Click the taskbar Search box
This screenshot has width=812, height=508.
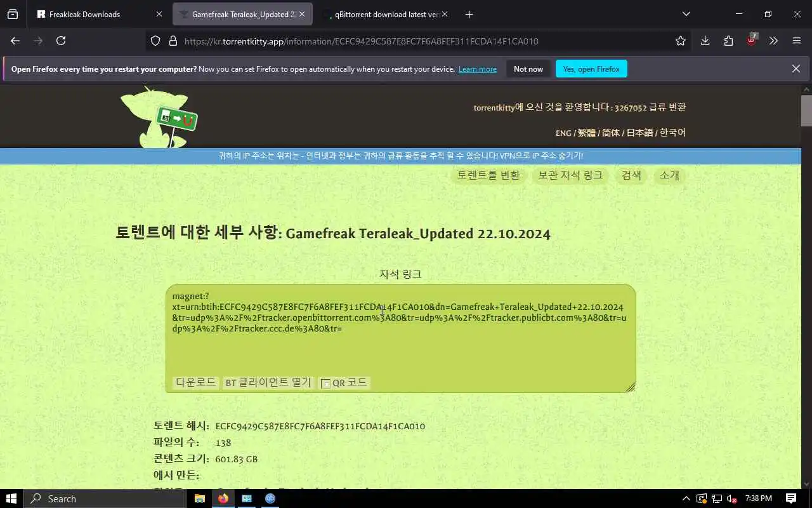coord(105,498)
